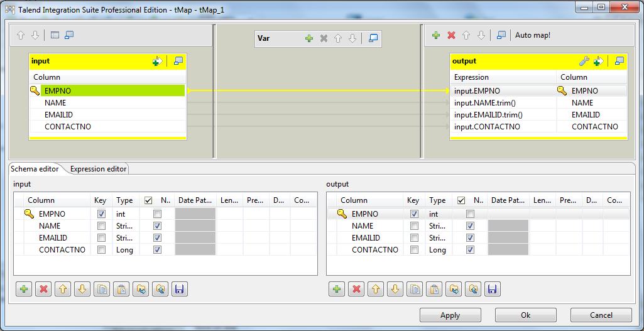Viewport: 644px width, 331px height.
Task: Minimize all input tables icon in left toolbar
Action: [x=69, y=35]
